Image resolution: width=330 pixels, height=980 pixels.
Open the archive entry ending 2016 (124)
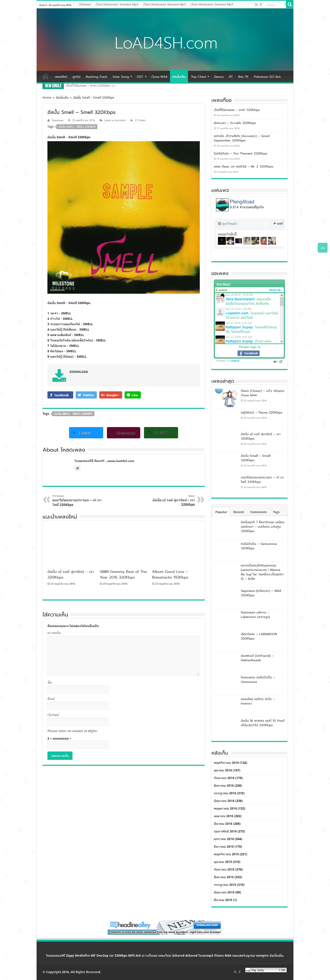(230, 763)
